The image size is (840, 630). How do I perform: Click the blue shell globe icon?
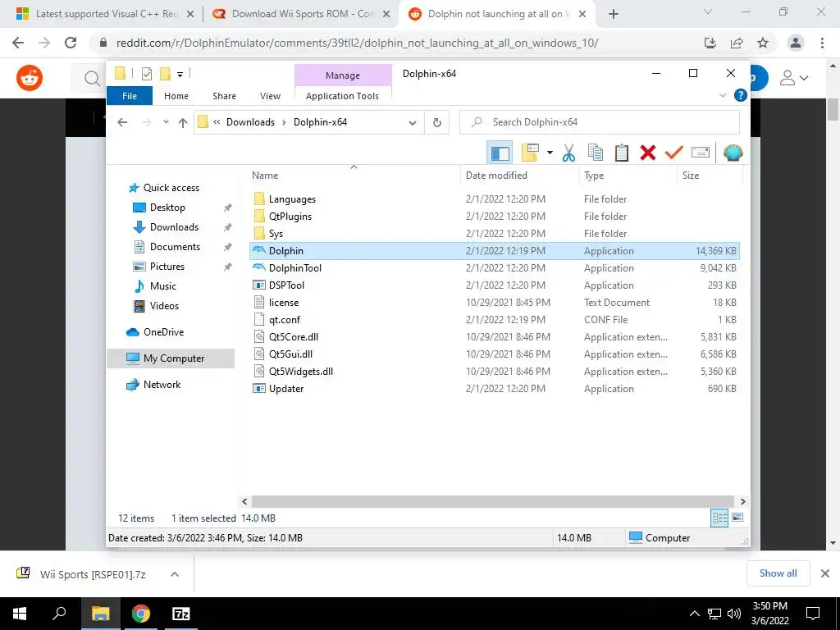coord(733,153)
